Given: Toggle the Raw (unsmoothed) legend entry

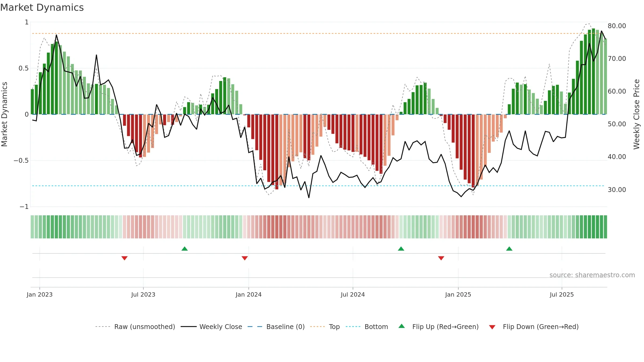Looking at the screenshot, I should coord(135,327).
